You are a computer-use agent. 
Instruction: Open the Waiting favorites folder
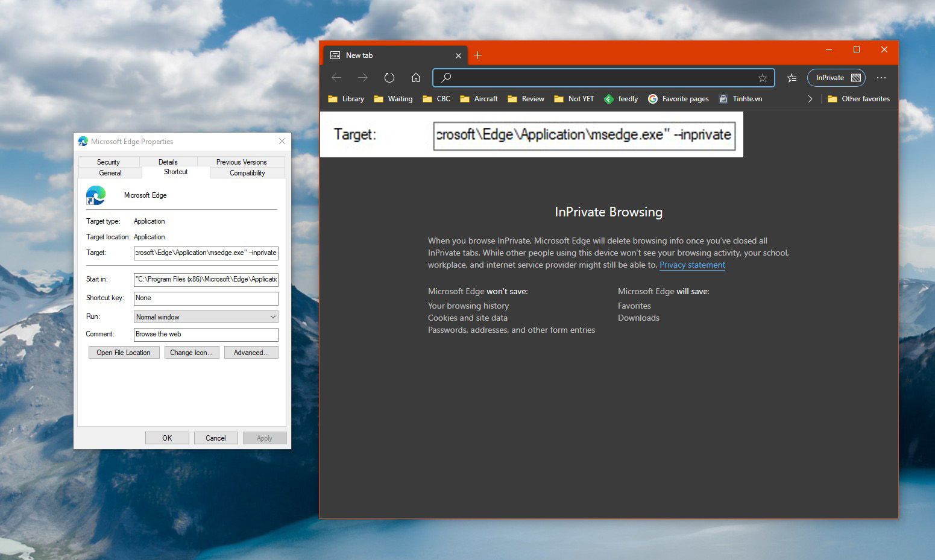pyautogui.click(x=393, y=99)
